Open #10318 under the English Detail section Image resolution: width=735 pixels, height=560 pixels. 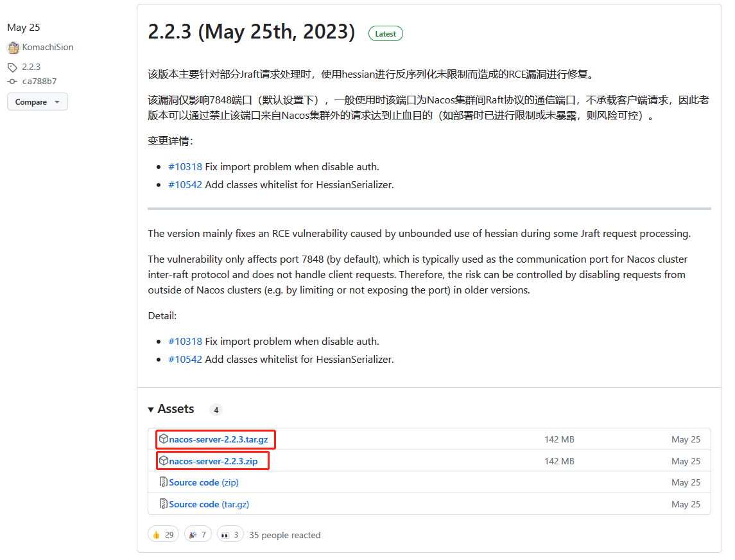(x=185, y=342)
